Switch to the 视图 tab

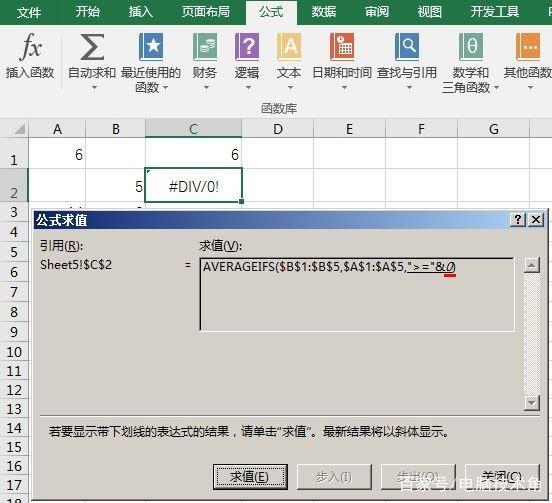coord(429,12)
